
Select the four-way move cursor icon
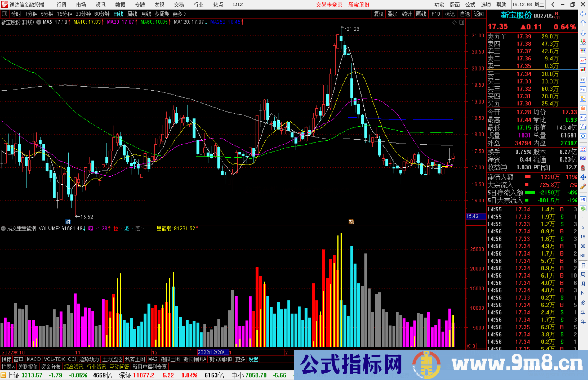coord(583,177)
